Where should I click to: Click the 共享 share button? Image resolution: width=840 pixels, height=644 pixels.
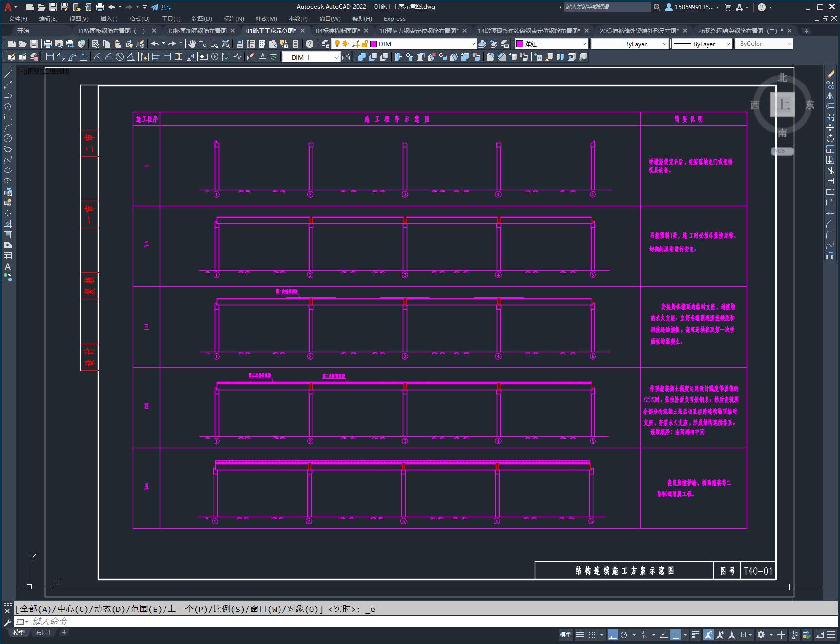pos(162,7)
